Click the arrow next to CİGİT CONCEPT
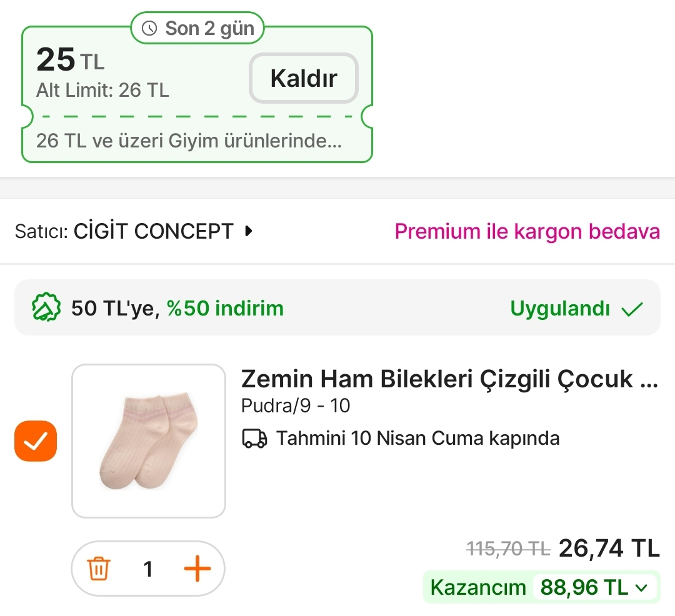Screen dimensions: 675x616 tap(249, 231)
